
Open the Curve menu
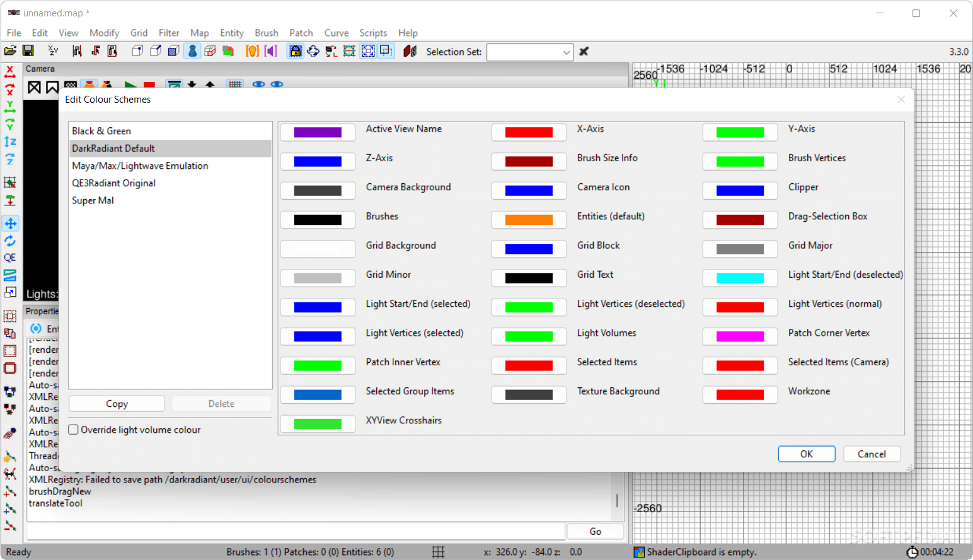click(337, 33)
